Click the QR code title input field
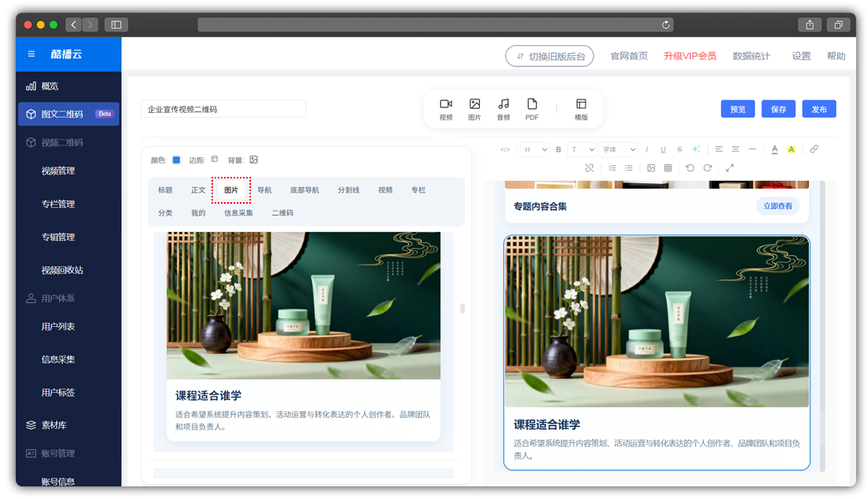This screenshot has width=868, height=499. (x=223, y=109)
